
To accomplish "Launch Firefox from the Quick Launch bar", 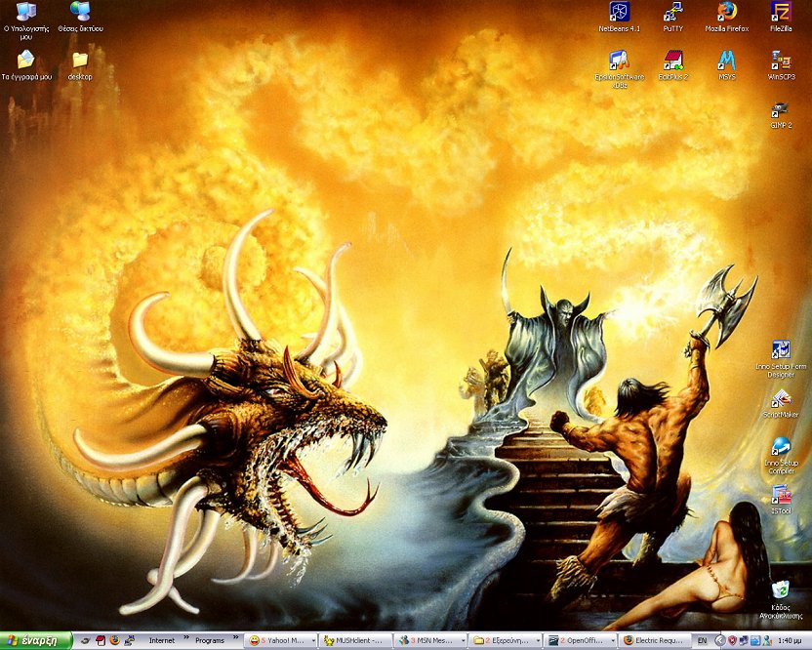I will [115, 640].
